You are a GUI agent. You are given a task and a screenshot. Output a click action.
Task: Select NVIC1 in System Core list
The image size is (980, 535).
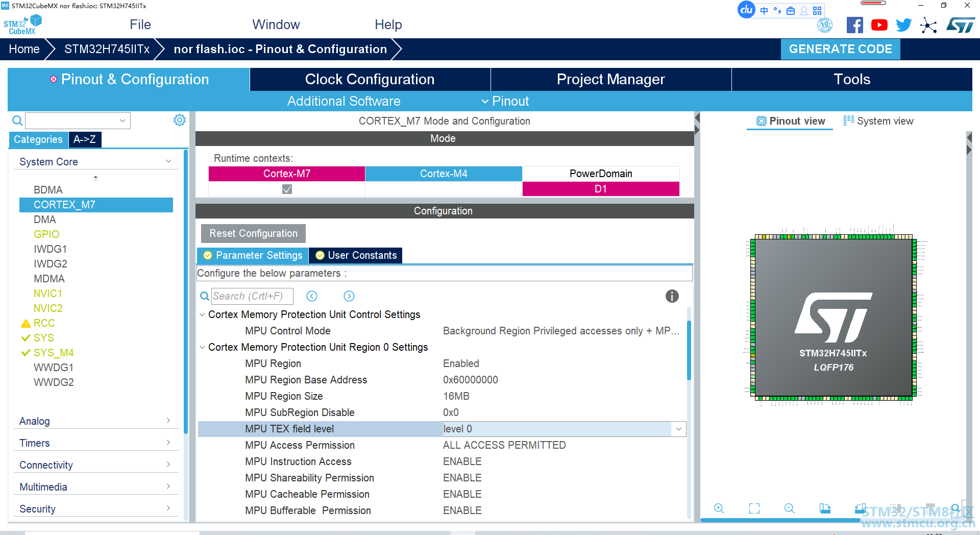tap(48, 294)
